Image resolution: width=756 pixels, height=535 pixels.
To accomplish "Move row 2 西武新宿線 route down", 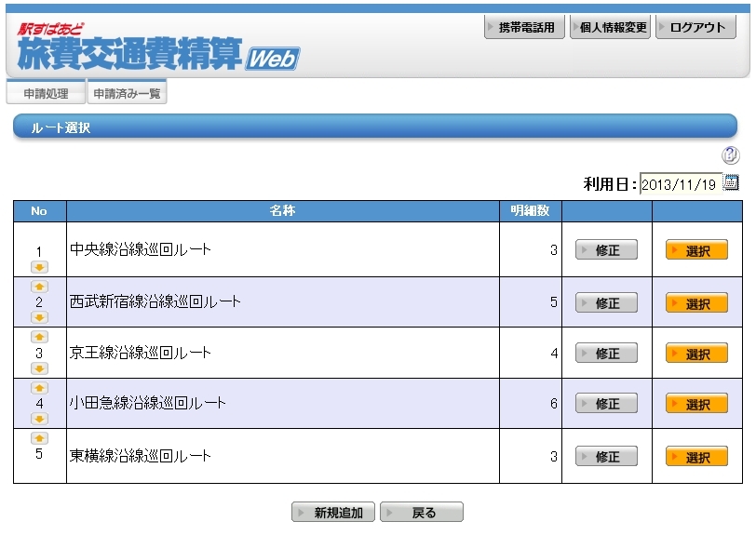I will [x=39, y=317].
